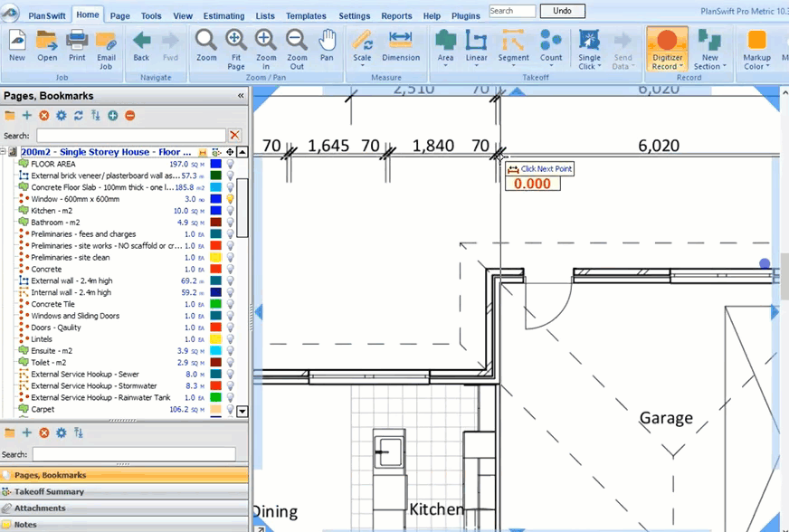Toggle Toilet - m2 visibility bulb

pos(230,363)
